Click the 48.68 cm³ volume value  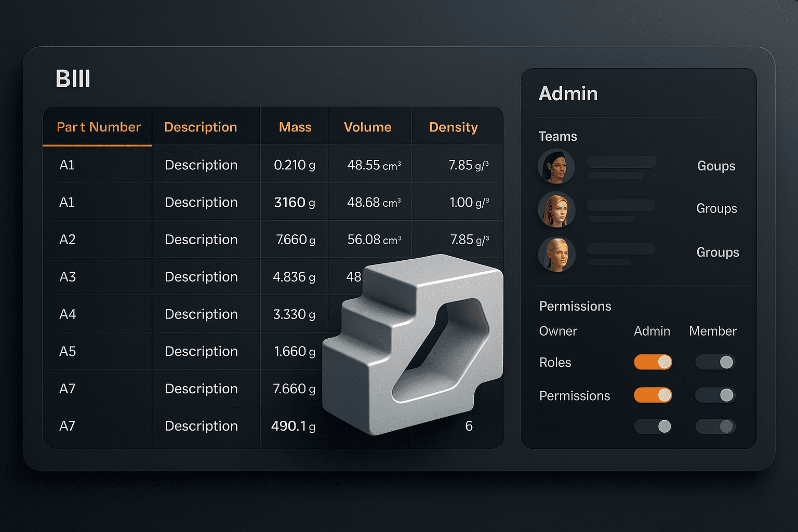tap(374, 202)
